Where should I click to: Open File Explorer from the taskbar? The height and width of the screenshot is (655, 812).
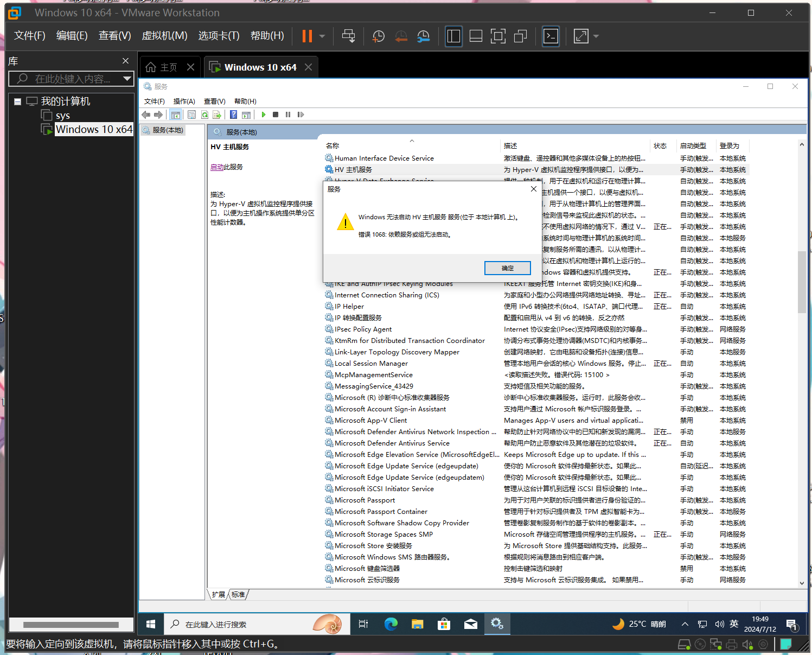(x=417, y=624)
